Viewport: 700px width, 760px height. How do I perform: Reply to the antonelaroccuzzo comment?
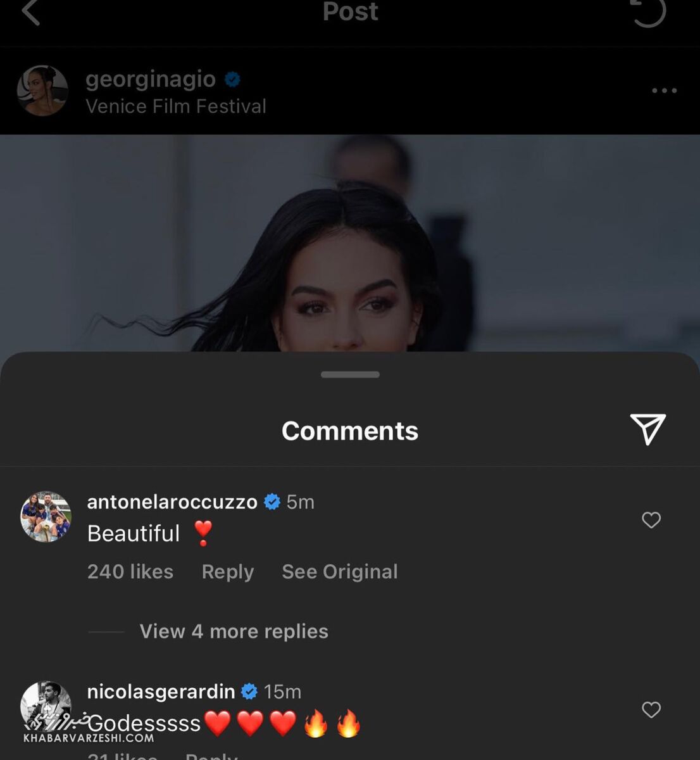click(227, 572)
